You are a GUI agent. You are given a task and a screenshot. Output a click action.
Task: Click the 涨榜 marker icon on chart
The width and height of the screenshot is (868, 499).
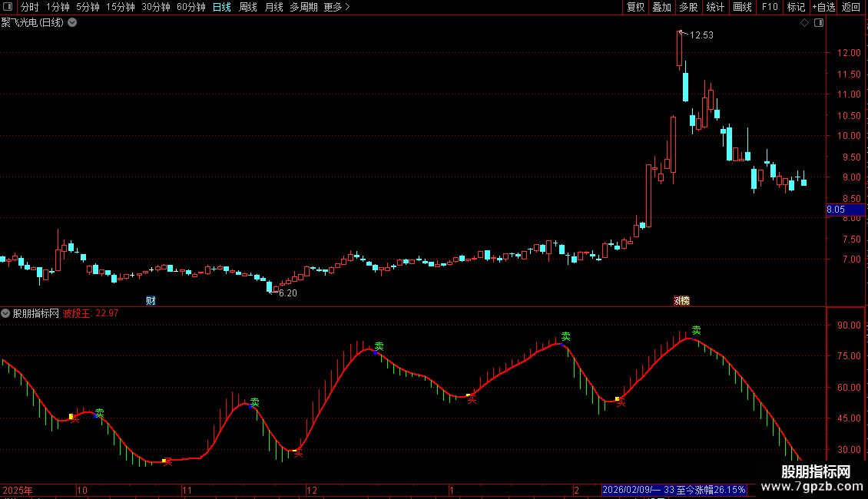(x=681, y=301)
